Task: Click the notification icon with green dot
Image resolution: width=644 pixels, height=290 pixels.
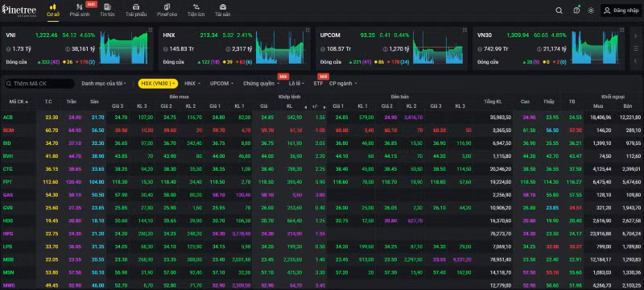Action: (576, 10)
